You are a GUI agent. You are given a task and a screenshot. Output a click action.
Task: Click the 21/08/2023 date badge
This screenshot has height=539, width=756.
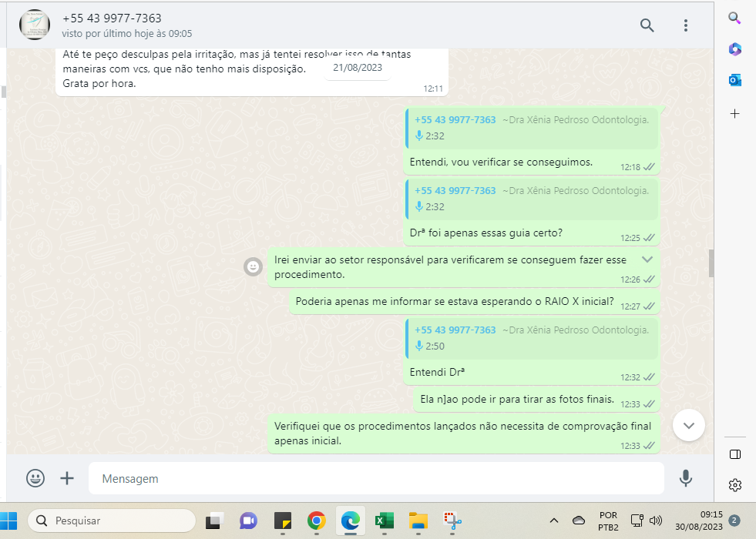[x=358, y=68]
